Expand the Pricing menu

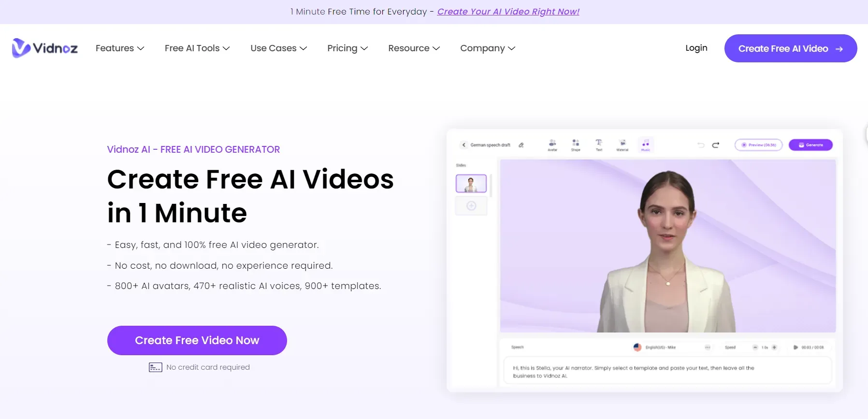tap(347, 48)
